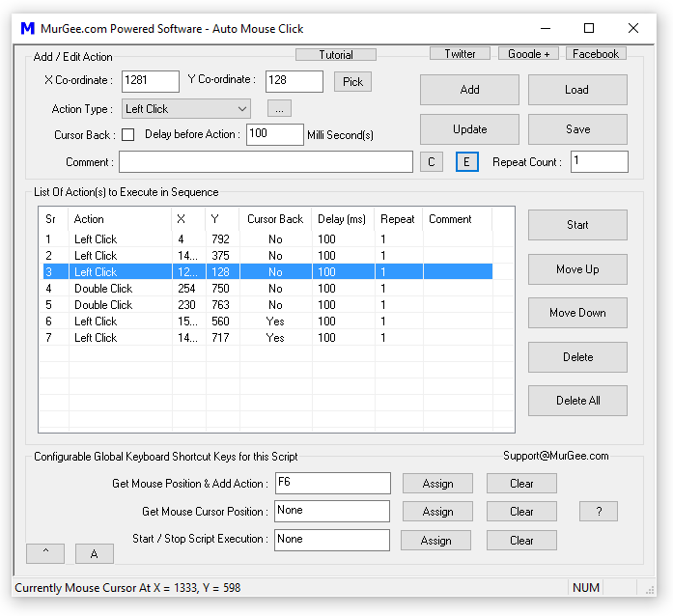
Task: Select row 2 Left Click action
Action: (267, 256)
